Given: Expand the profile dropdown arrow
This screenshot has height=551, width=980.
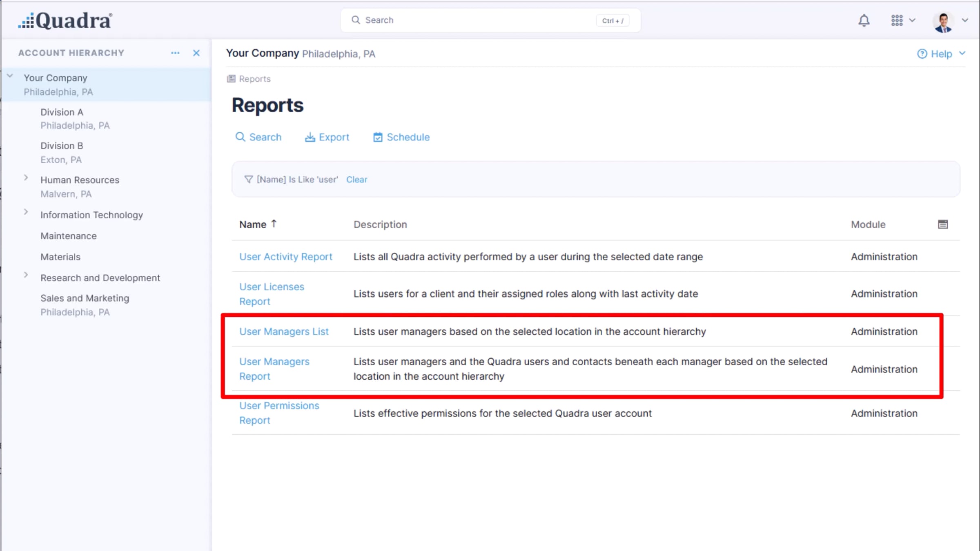Looking at the screenshot, I should tap(965, 20).
